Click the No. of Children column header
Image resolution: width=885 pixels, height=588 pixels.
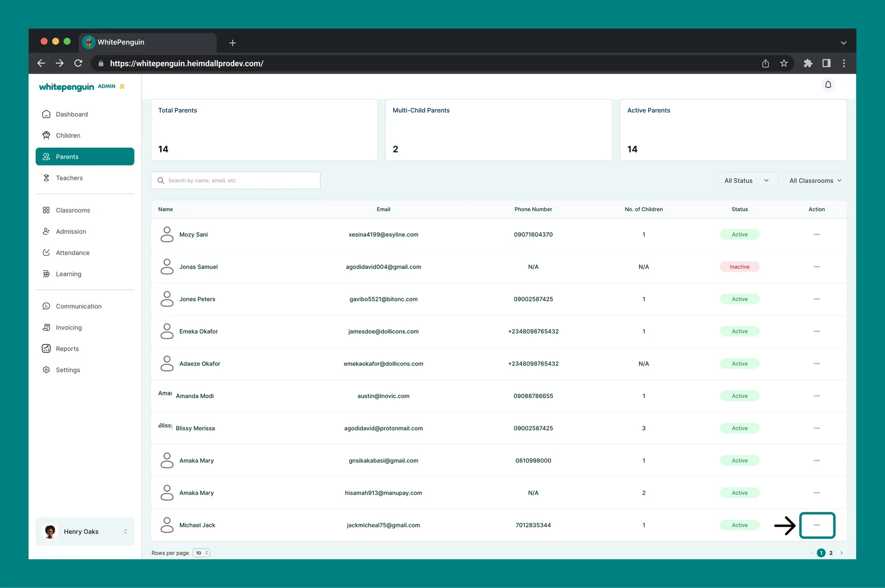click(643, 209)
